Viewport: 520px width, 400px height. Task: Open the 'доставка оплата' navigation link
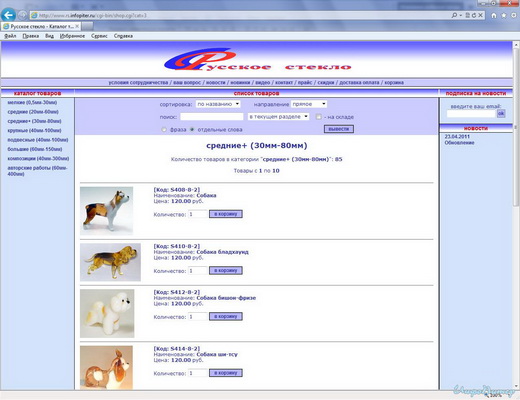(359, 82)
